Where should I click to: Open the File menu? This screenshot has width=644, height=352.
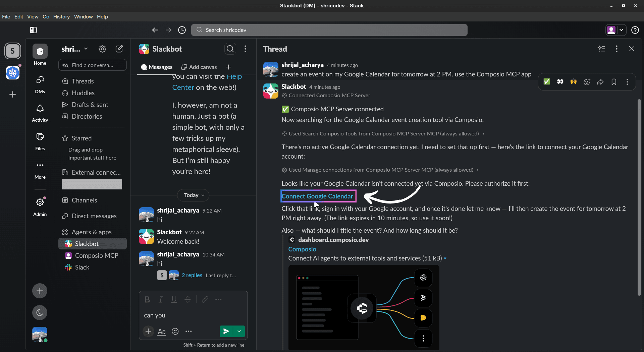[x=6, y=17]
